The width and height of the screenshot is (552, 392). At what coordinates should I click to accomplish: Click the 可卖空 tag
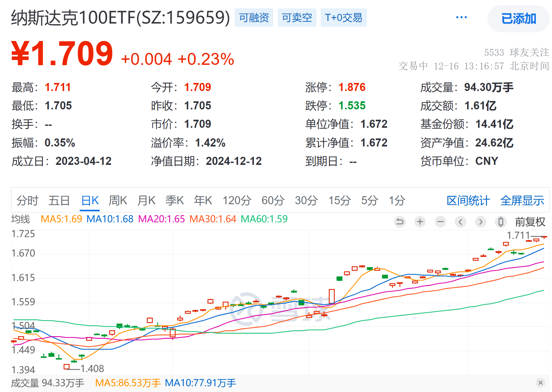[x=297, y=17]
